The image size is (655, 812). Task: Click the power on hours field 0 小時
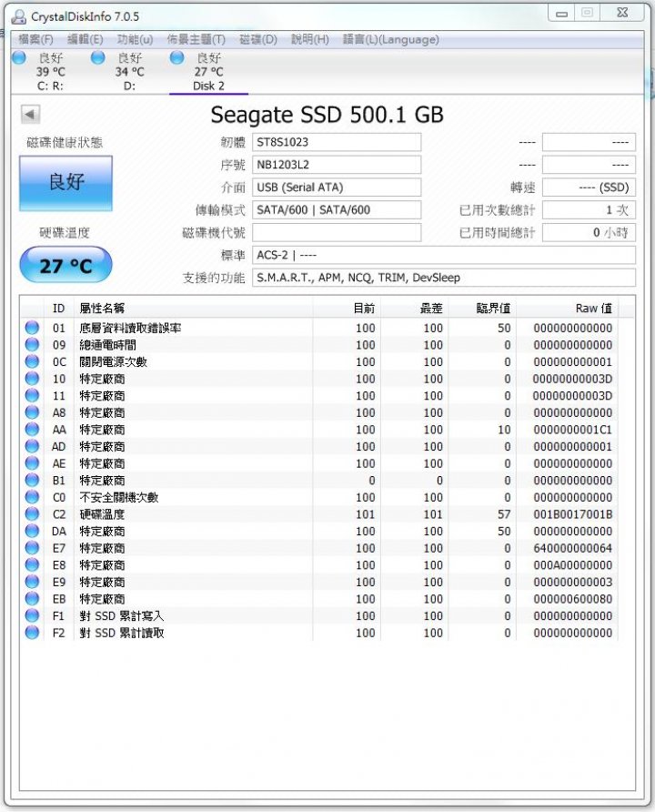589,232
